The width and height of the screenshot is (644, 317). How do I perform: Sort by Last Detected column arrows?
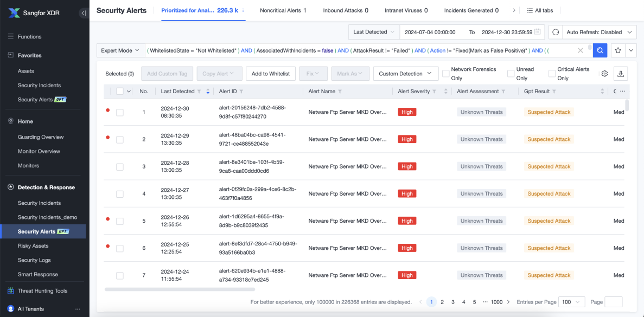pyautogui.click(x=208, y=92)
